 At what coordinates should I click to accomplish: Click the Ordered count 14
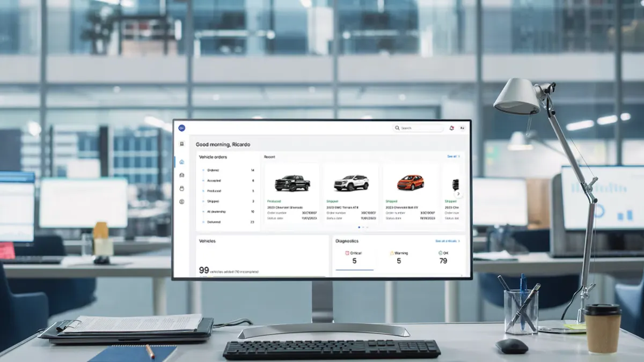coord(252,170)
